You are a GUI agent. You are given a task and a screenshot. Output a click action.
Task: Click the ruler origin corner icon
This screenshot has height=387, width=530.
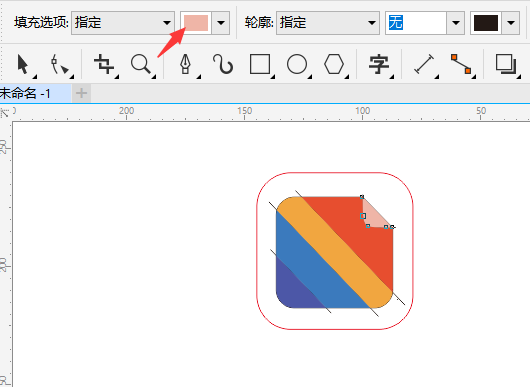coord(5,113)
